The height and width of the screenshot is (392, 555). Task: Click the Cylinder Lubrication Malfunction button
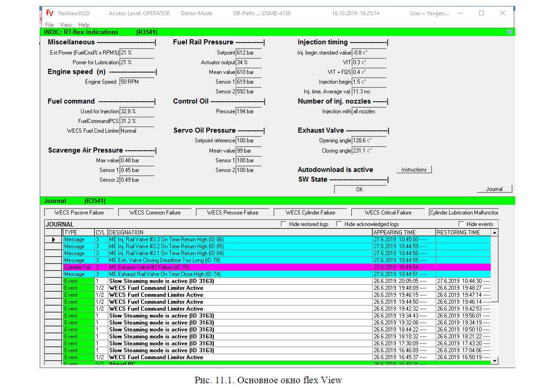pos(464,213)
